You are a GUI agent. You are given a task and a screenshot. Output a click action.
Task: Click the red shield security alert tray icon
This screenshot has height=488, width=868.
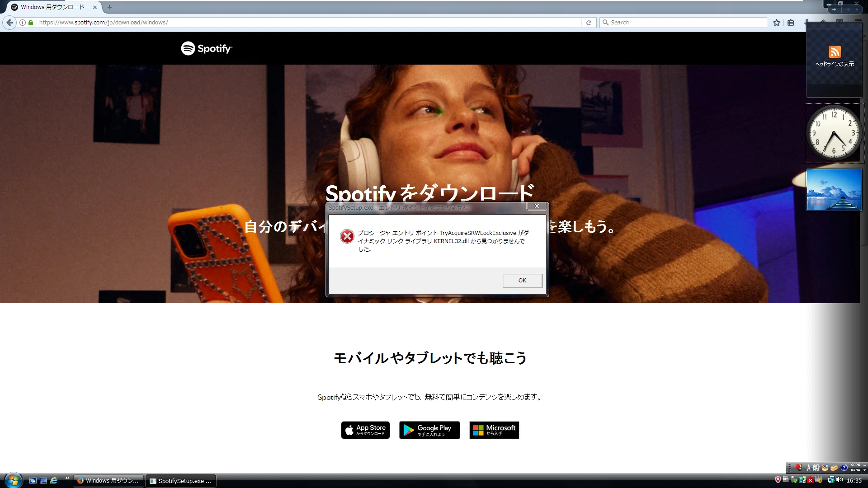tap(778, 479)
